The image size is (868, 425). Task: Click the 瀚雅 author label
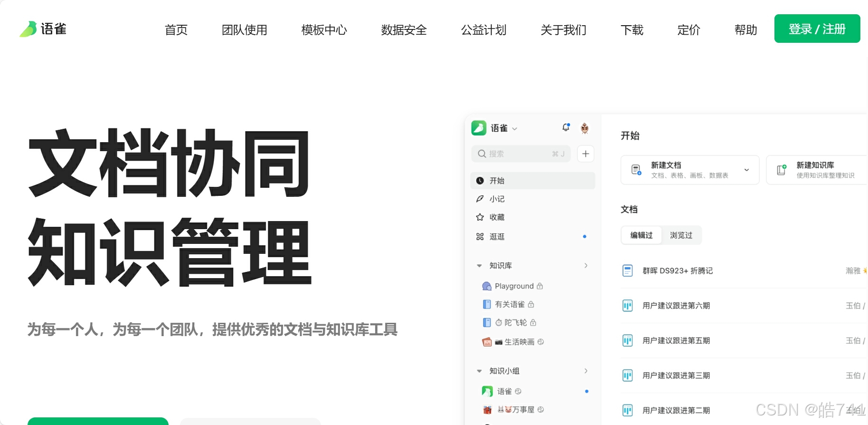click(x=853, y=271)
